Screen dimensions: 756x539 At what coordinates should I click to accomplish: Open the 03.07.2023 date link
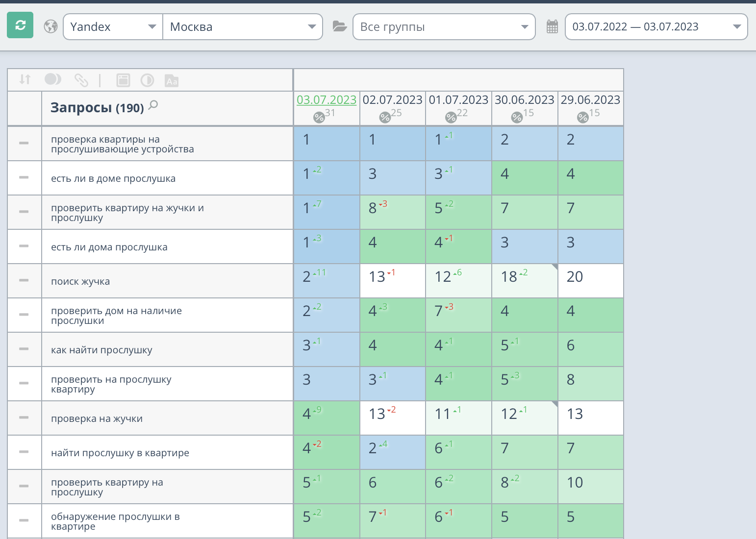(327, 100)
